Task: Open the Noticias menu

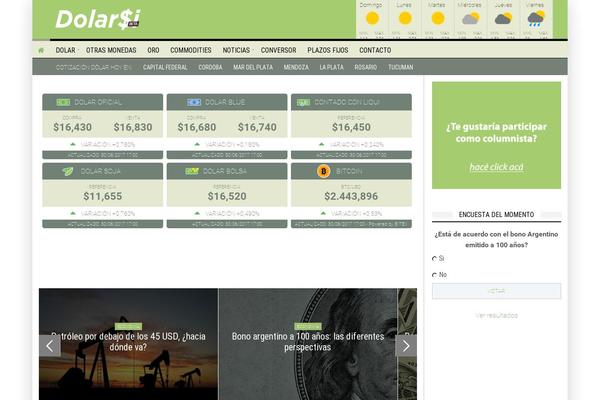Action: (236, 50)
